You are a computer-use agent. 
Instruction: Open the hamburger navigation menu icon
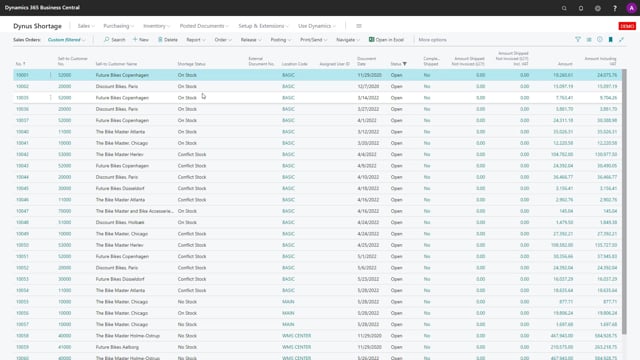click(x=359, y=26)
